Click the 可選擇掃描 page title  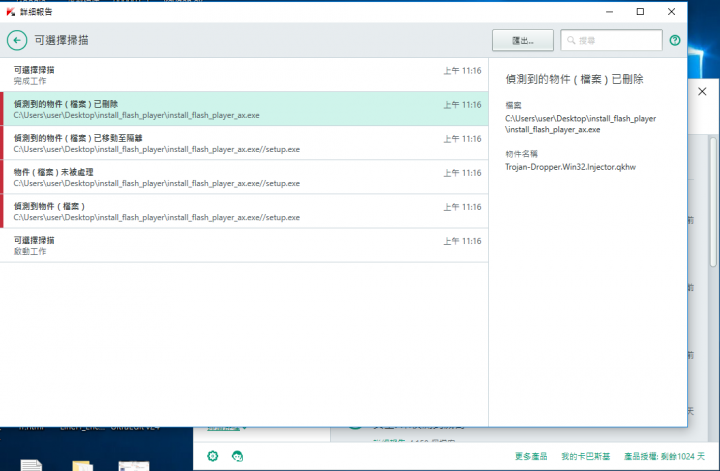(x=62, y=40)
